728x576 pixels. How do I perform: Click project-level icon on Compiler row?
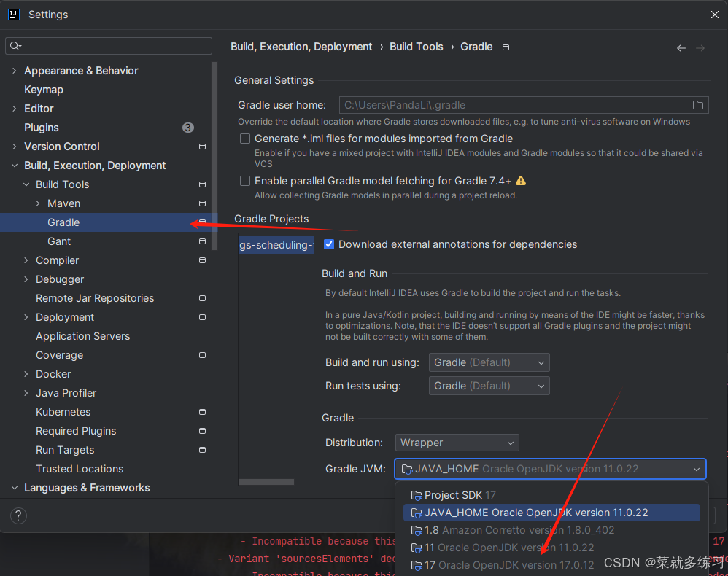[203, 260]
